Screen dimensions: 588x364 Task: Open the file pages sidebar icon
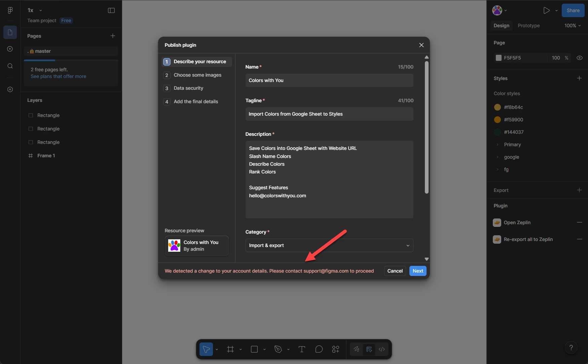10,32
